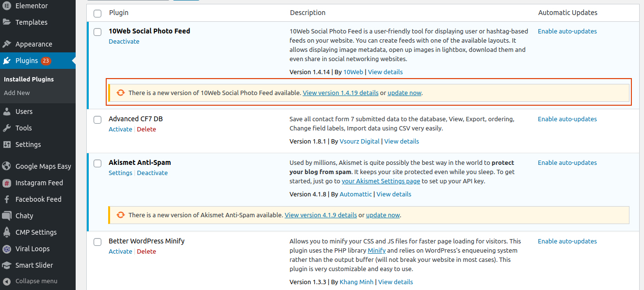Viewport: 644px width, 290px height.
Task: Click update icon in 10Web Social Photo Feed notice
Action: tap(120, 93)
